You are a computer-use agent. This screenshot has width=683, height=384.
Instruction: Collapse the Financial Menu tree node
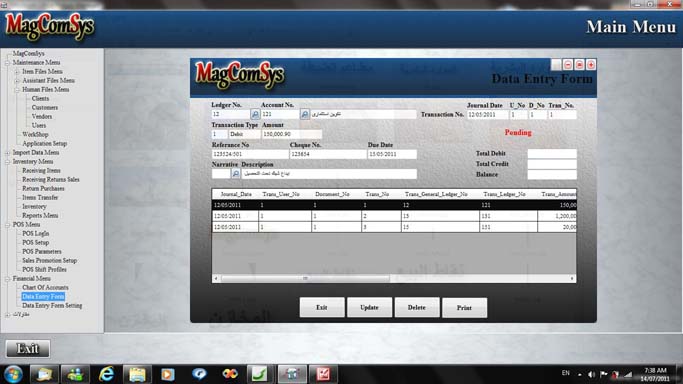(x=7, y=279)
